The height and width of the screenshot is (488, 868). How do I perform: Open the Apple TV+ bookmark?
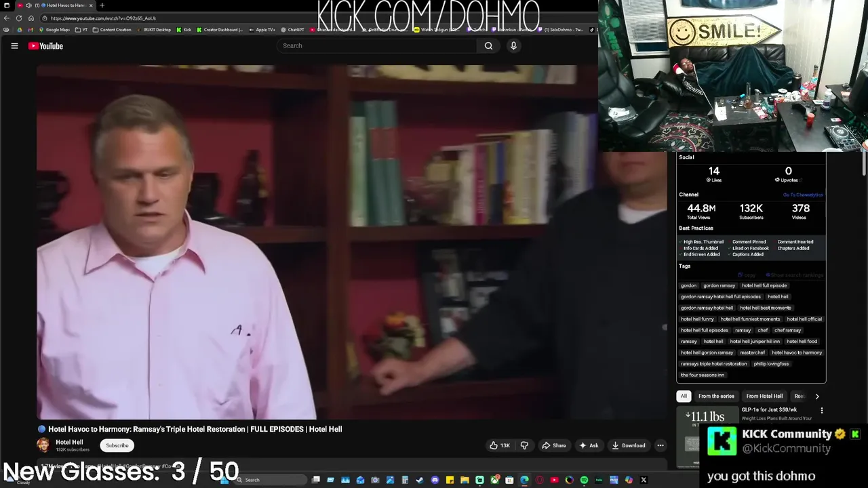262,30
